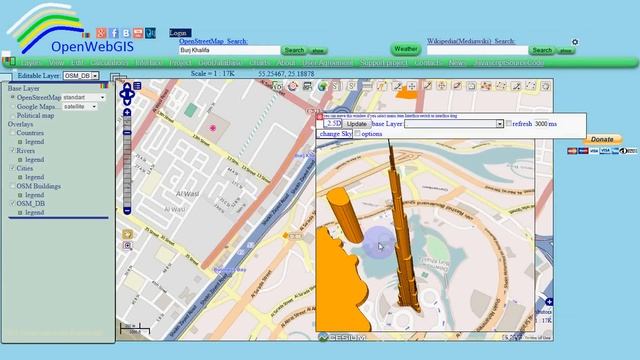Open the Layers menu
The width and height of the screenshot is (640, 360).
tap(31, 62)
